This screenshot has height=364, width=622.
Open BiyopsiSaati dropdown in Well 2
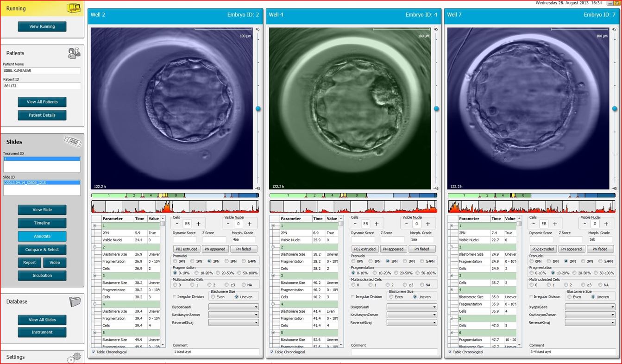(233, 307)
